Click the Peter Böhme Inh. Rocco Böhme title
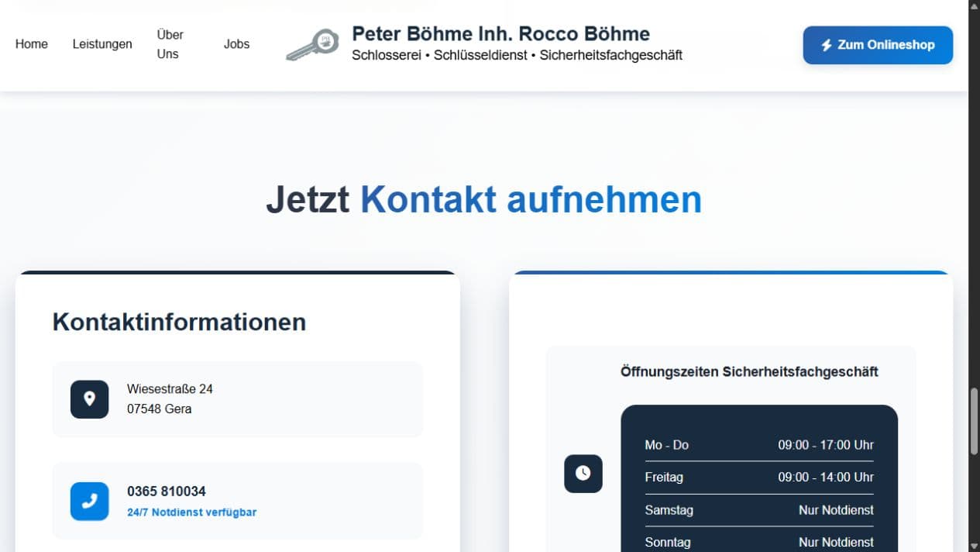 click(x=500, y=33)
